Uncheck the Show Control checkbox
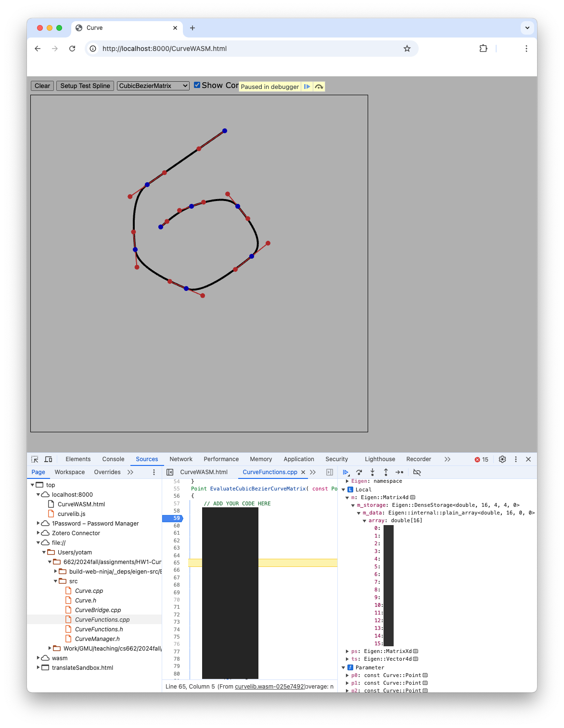 pyautogui.click(x=197, y=85)
